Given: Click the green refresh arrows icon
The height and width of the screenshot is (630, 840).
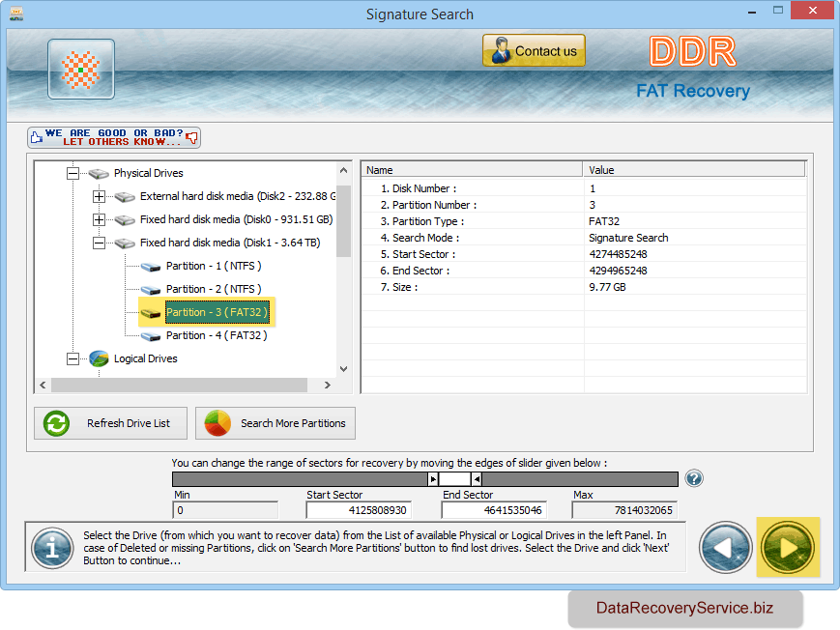Looking at the screenshot, I should (x=56, y=423).
